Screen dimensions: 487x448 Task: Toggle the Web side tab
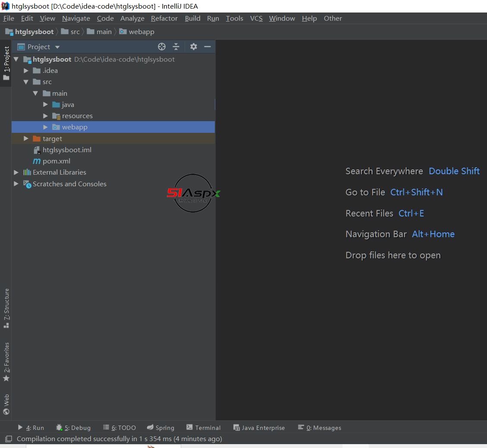[6, 404]
